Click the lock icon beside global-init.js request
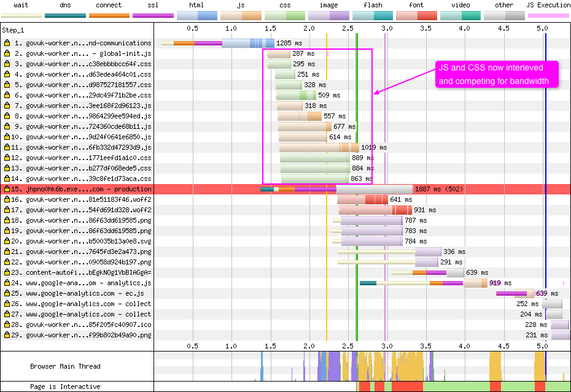Viewport: 571px width, 392px height. click(x=7, y=53)
